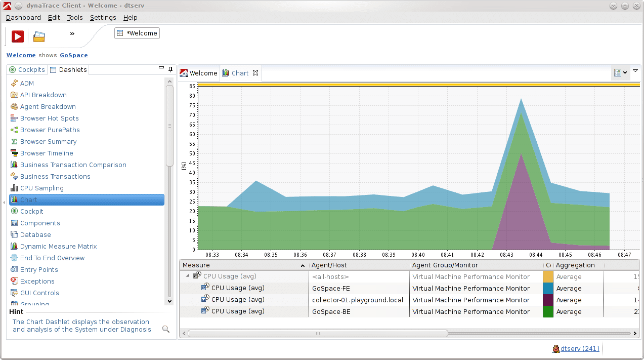Screen dimensions: 644x360
Task: Click the Agent Breakdown dashlet icon
Action: pos(14,106)
